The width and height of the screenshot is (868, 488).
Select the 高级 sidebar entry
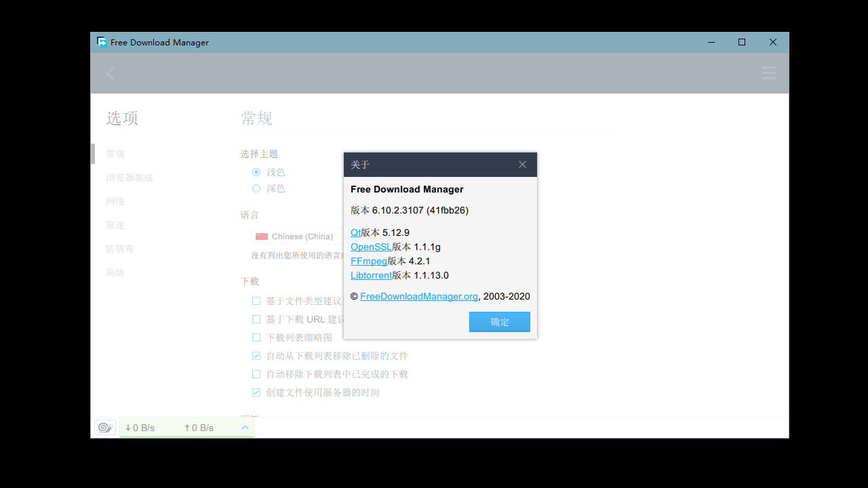click(x=115, y=272)
